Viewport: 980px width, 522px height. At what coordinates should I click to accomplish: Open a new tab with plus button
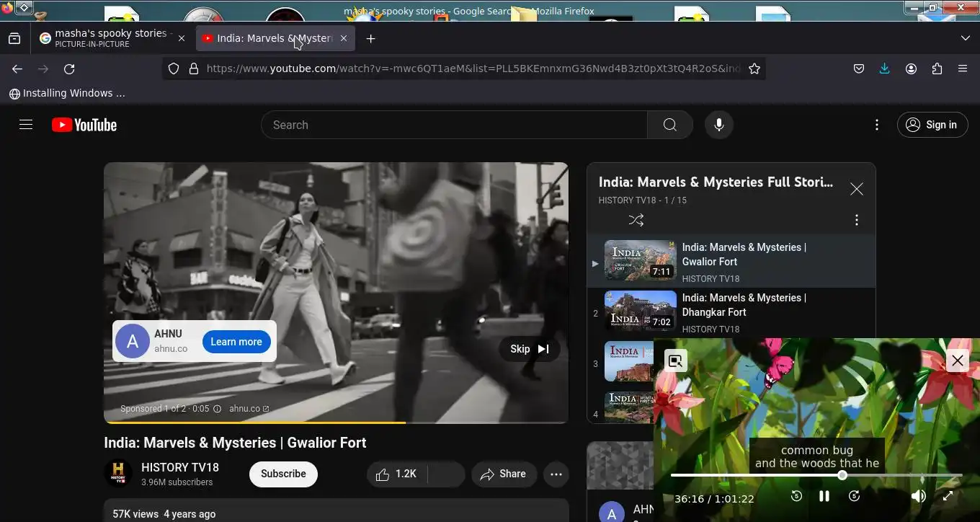point(370,38)
